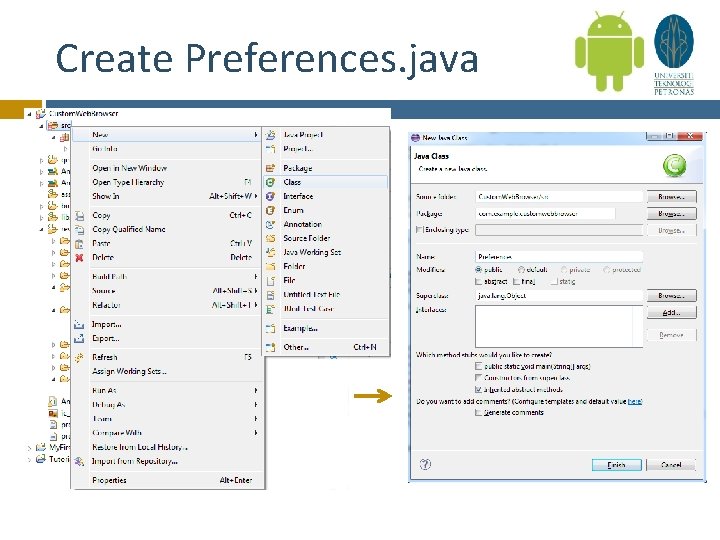Select Java Project icon in New submenu

point(270,135)
